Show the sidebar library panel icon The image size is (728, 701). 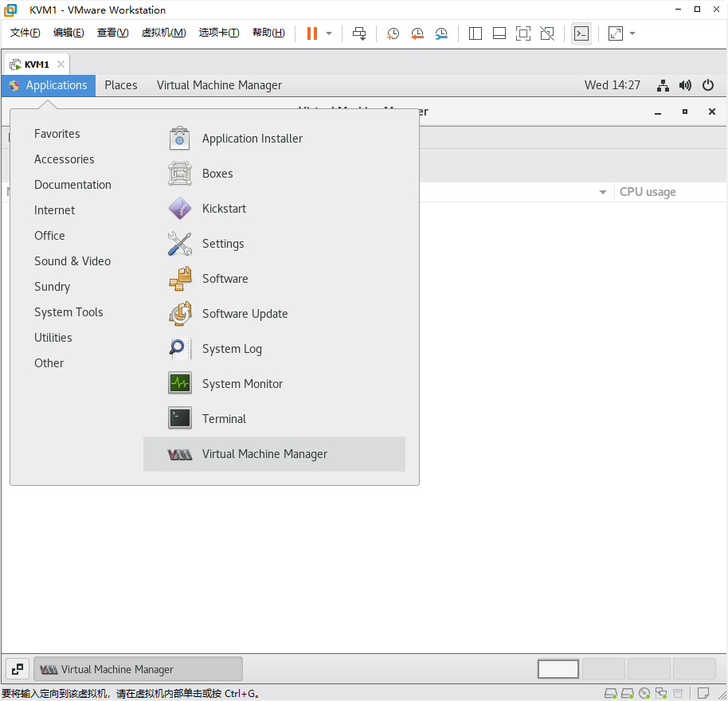476,33
